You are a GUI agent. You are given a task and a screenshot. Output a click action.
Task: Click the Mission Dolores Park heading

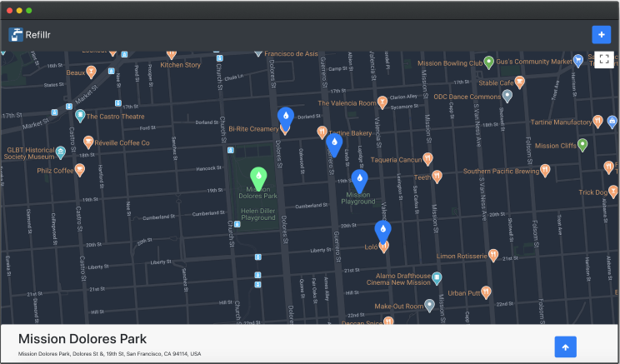[x=82, y=339]
